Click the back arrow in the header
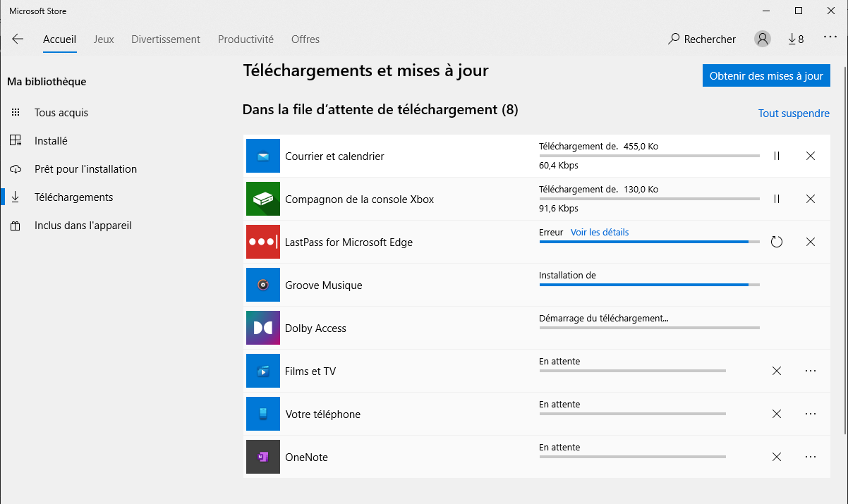Screen dimensions: 848x504 18,39
